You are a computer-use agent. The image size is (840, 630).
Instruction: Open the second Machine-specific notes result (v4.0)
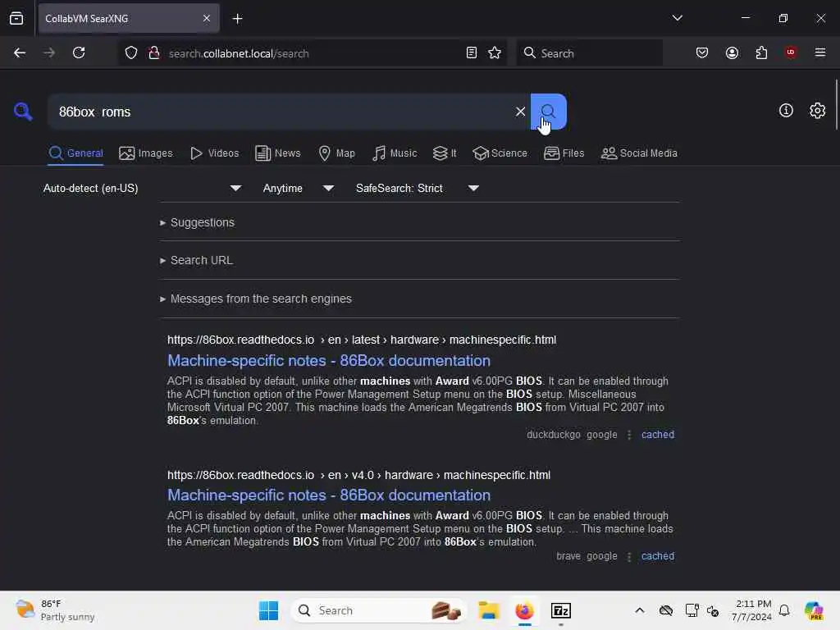(x=329, y=495)
